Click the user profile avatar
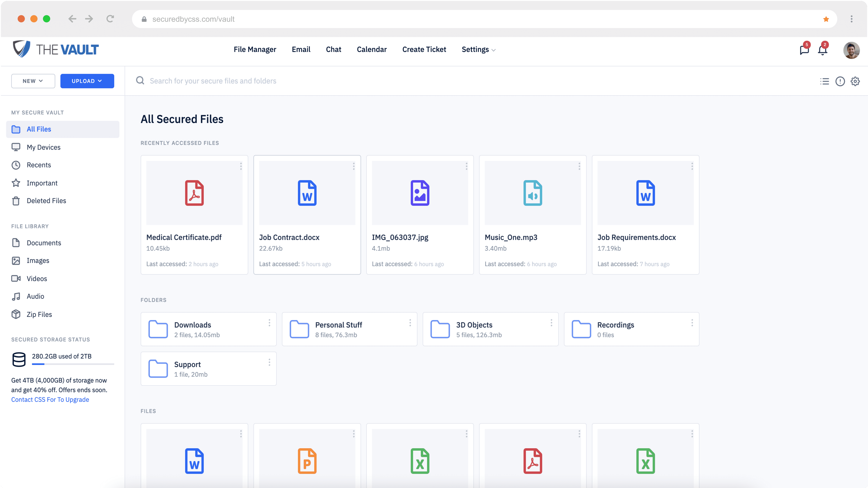 851,50
